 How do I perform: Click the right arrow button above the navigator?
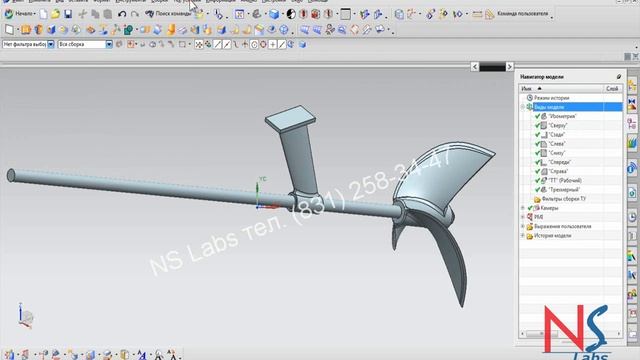(x=509, y=67)
